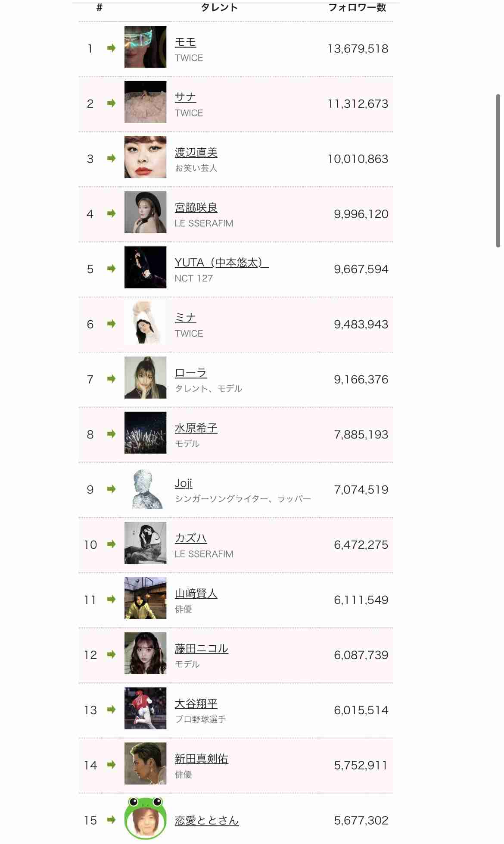Follow the YUTA(中本悠太) name link
This screenshot has width=504, height=844.
(x=221, y=263)
